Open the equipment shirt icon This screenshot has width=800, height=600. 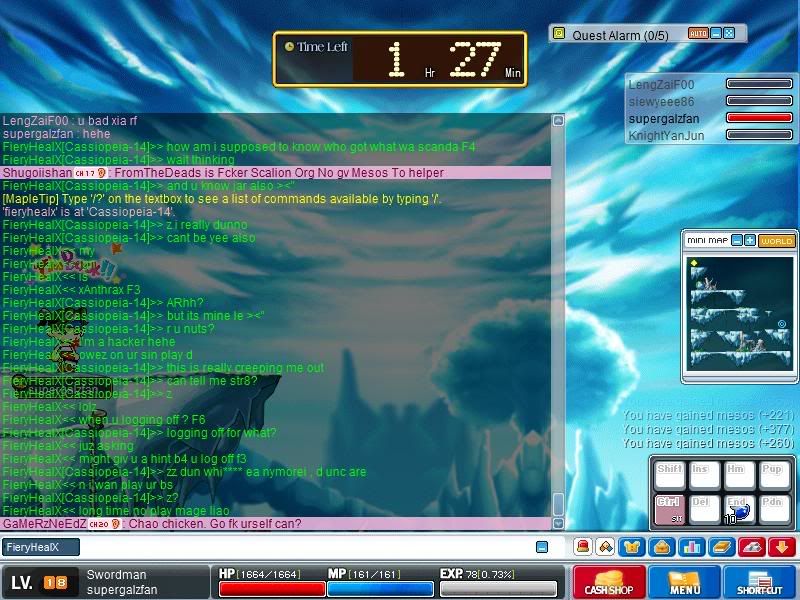632,547
